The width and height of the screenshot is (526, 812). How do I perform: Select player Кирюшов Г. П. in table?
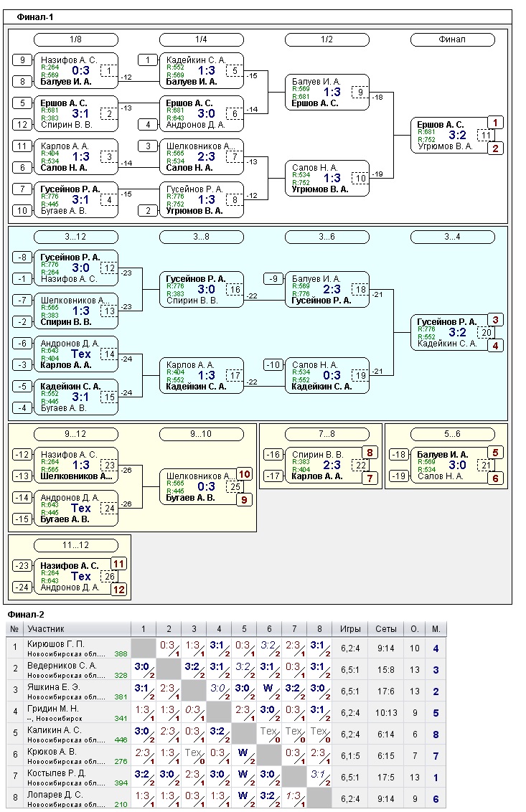click(x=56, y=644)
